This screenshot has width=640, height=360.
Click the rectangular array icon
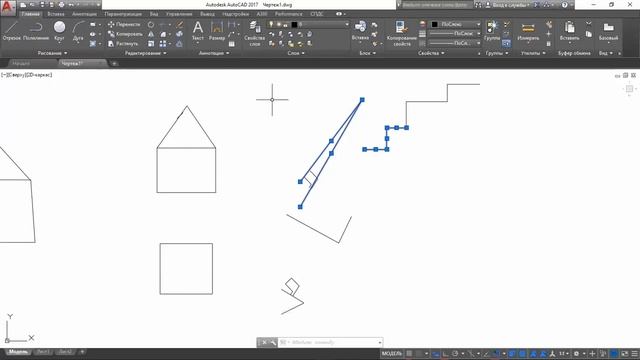(x=163, y=43)
